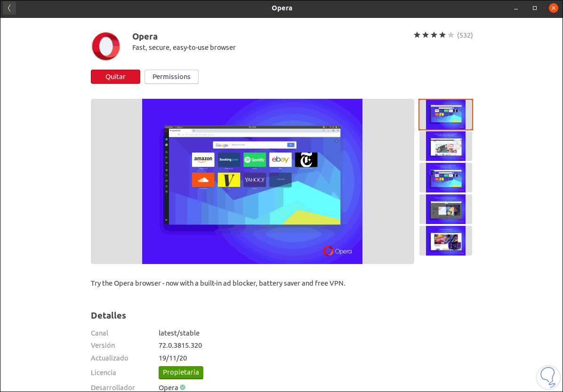The height and width of the screenshot is (392, 563).
Task: Click the 'Detalles' section heading
Action: [108, 316]
